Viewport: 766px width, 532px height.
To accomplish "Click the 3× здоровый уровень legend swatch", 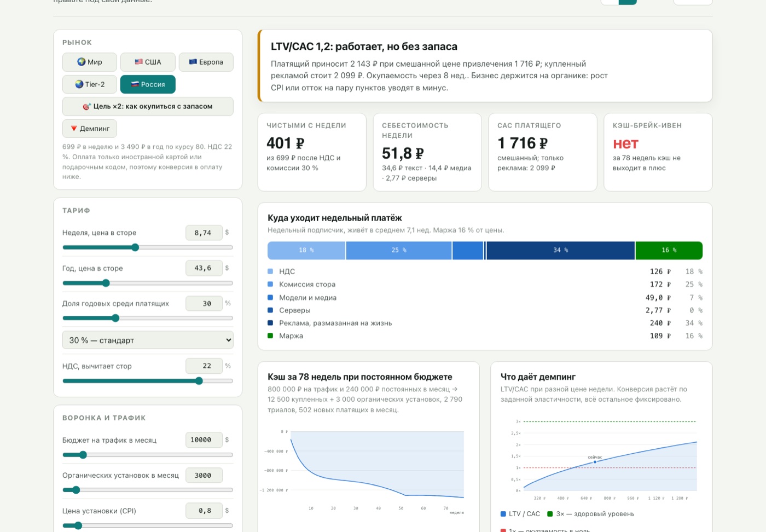I will tap(550, 514).
